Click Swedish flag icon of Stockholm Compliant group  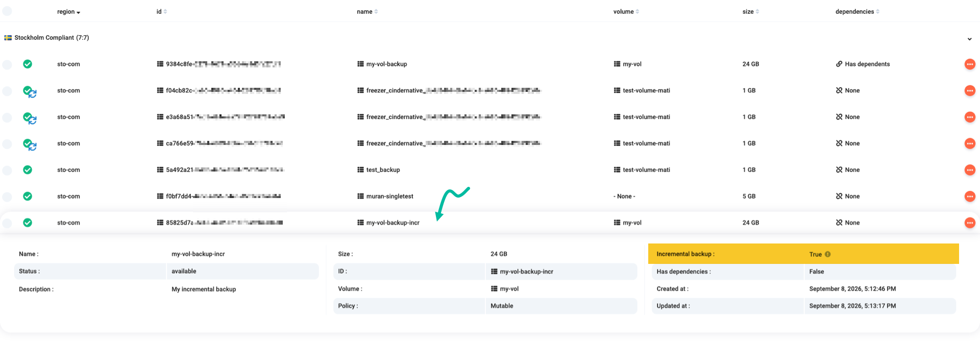pyautogui.click(x=8, y=38)
